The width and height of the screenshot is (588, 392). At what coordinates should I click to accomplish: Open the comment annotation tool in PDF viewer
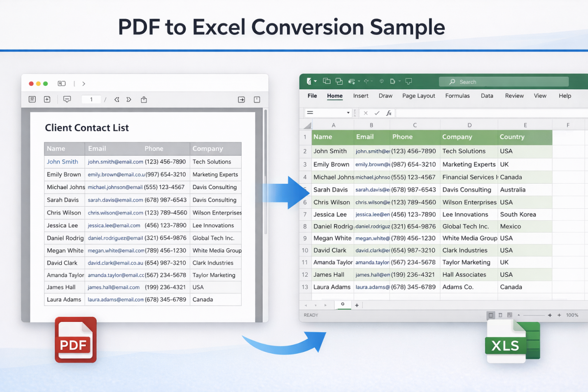coord(67,99)
